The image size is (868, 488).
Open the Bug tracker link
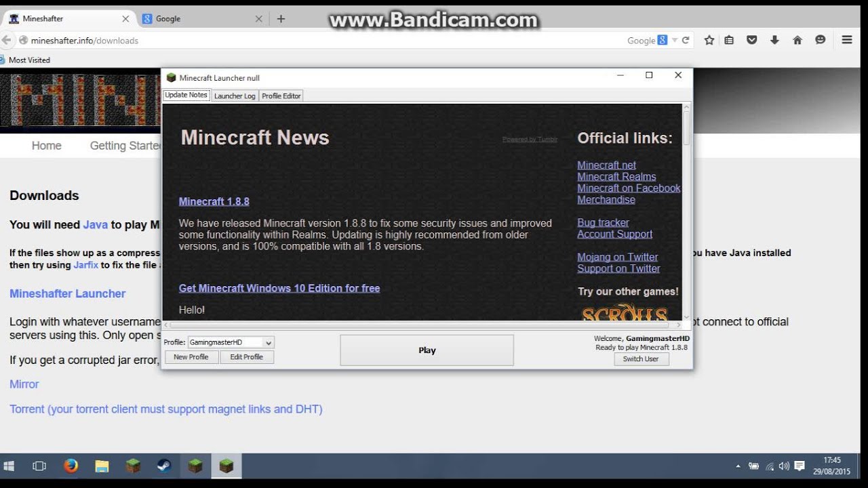604,222
